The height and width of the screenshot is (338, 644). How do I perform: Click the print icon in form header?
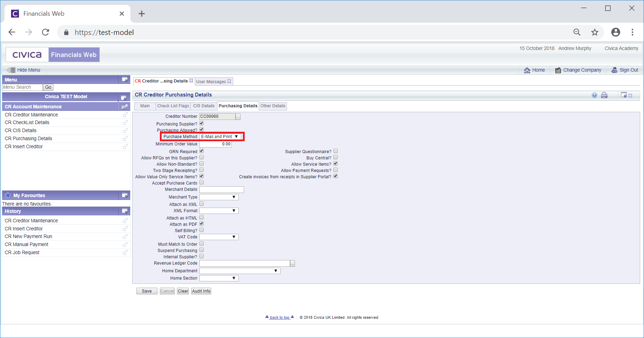pos(604,95)
